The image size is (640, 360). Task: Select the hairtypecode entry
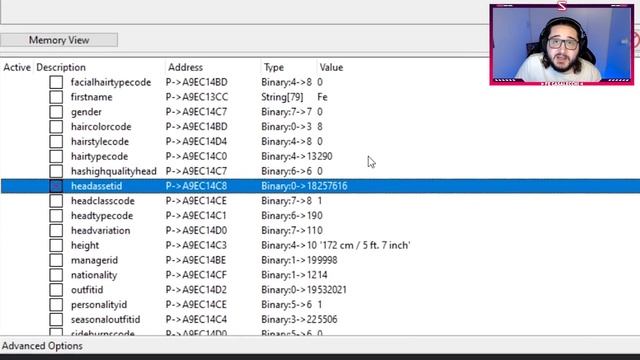pyautogui.click(x=99, y=156)
